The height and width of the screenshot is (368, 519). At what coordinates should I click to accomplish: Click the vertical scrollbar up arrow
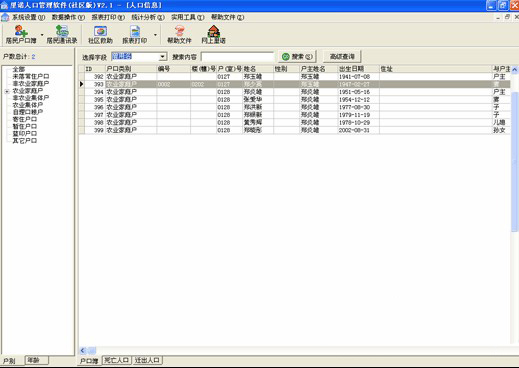pos(515,70)
